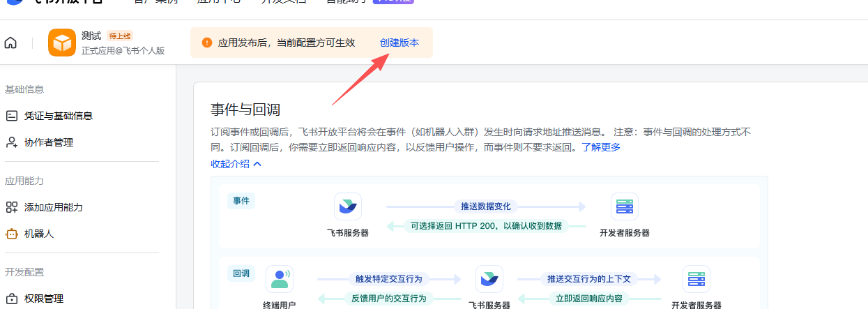Click 飞书服务器 icon in 回调 diagram
Image resolution: width=868 pixels, height=309 pixels.
(489, 279)
